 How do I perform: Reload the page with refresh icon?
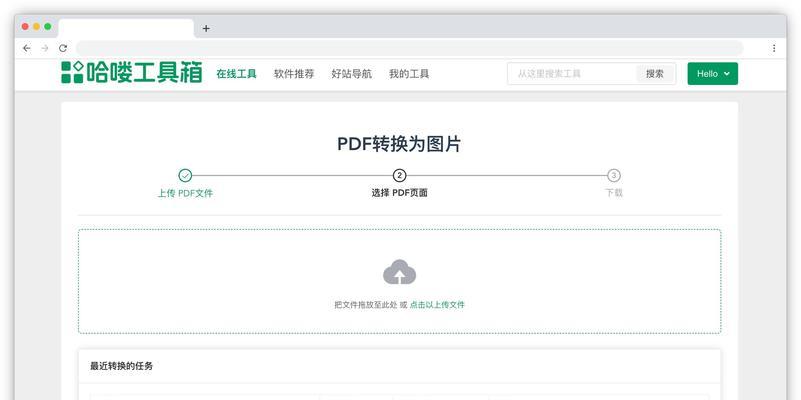click(63, 48)
